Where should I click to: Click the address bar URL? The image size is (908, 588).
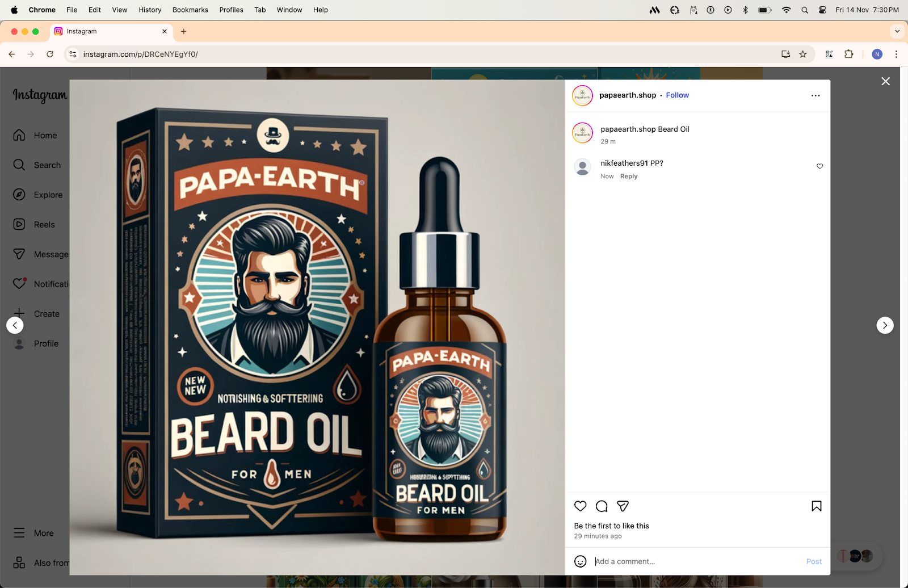[x=141, y=54]
